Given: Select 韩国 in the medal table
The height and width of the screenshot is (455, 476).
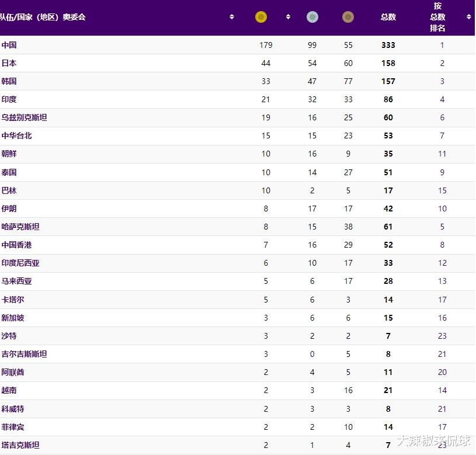Looking at the screenshot, I should click(x=9, y=81).
